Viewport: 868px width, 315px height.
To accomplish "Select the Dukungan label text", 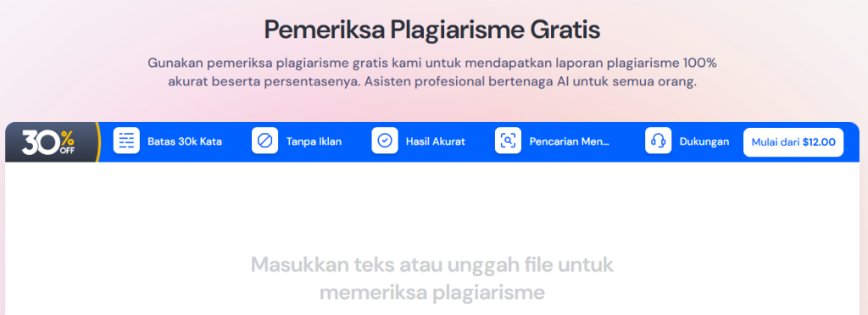I will 704,141.
